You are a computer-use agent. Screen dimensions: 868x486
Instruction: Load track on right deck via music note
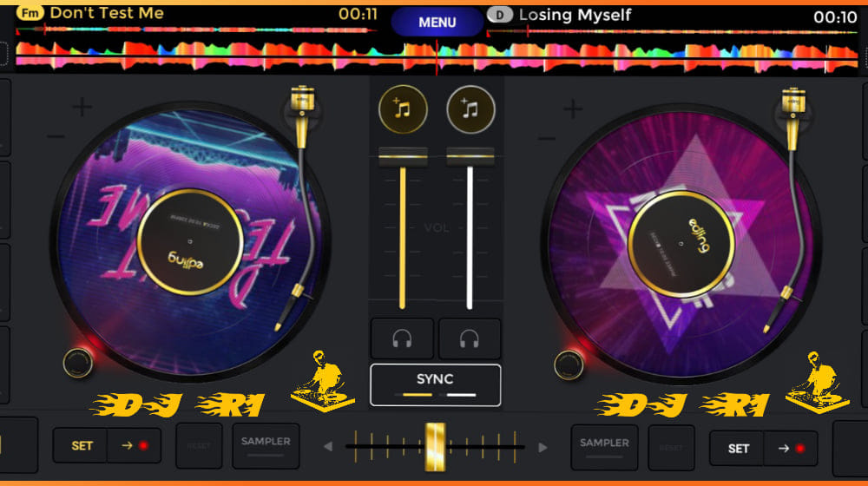point(470,109)
